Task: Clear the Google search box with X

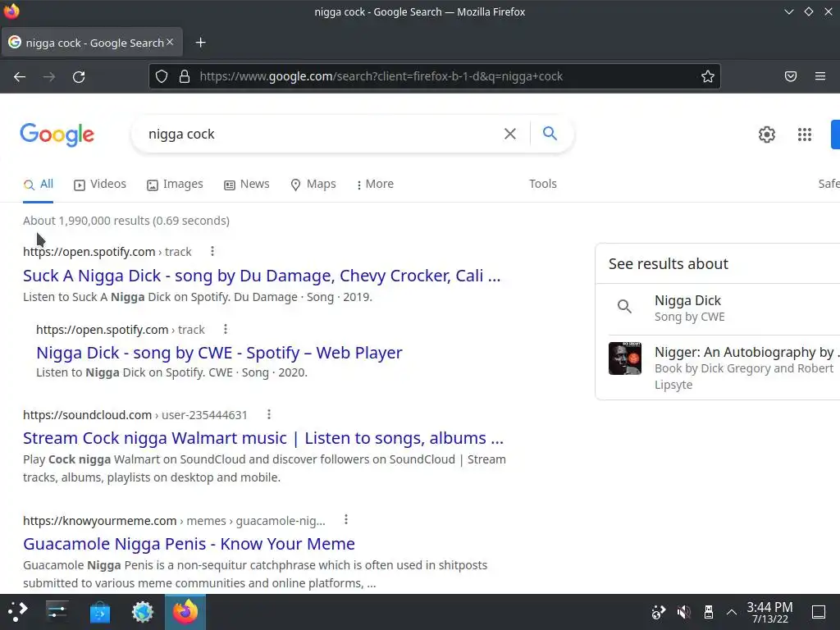Action: [510, 134]
